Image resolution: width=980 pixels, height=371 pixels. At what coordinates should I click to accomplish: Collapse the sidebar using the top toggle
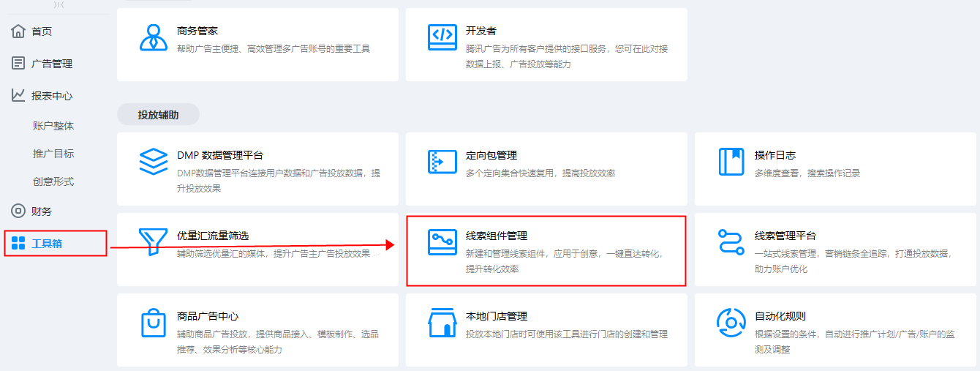click(59, 5)
